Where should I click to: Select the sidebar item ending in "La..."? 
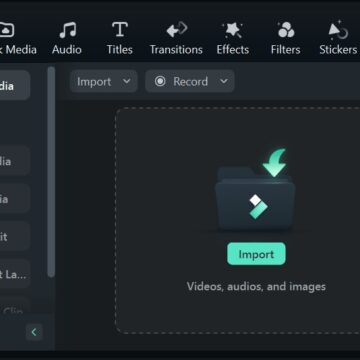pos(15,274)
